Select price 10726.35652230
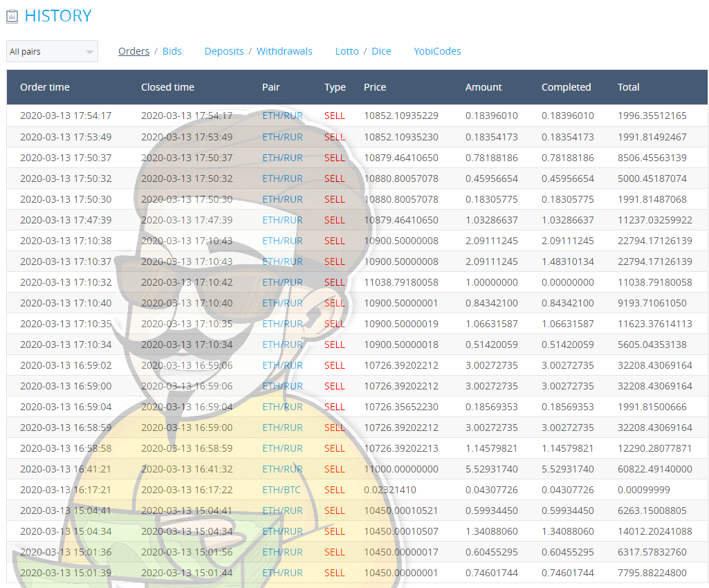The width and height of the screenshot is (709, 588). pyautogui.click(x=401, y=407)
